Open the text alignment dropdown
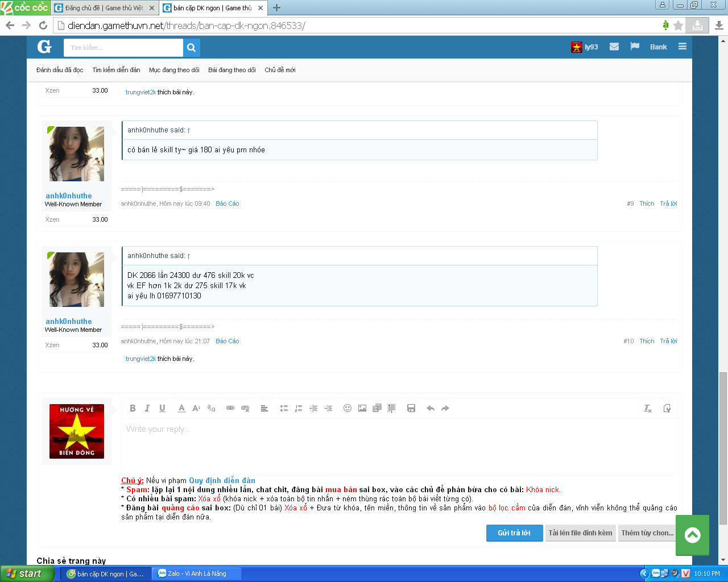The width and height of the screenshot is (728, 582). 264,408
